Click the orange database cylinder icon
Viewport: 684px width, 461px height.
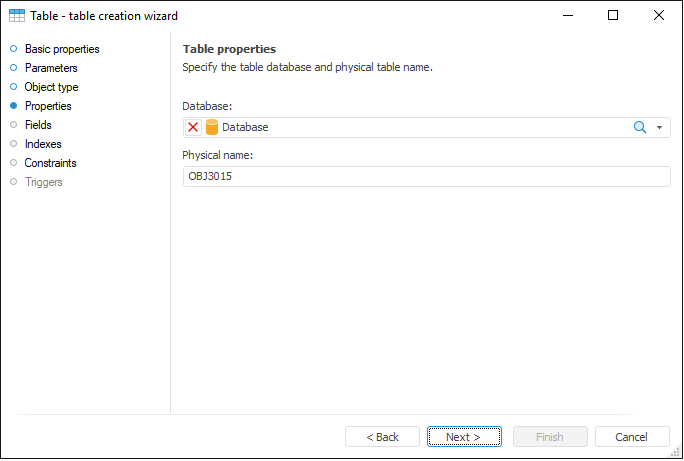(211, 128)
